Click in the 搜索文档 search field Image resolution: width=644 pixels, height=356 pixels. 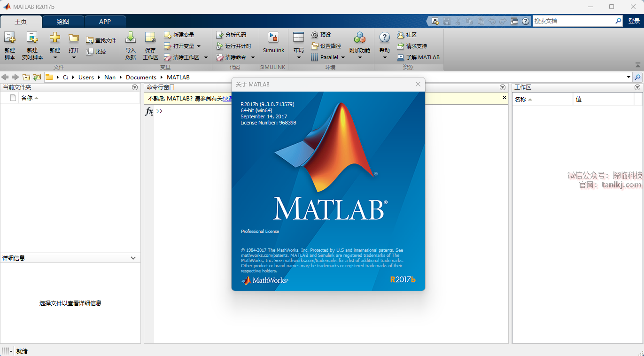[x=573, y=21]
